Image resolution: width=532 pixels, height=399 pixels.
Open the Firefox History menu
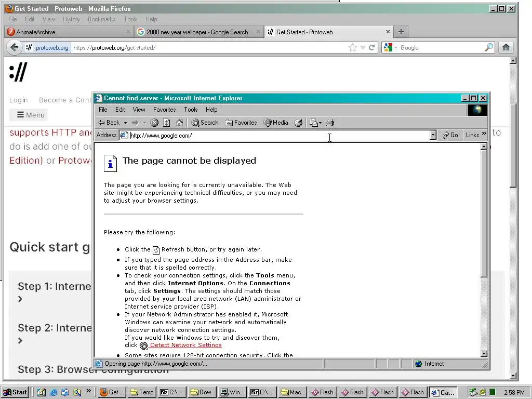coord(71,19)
